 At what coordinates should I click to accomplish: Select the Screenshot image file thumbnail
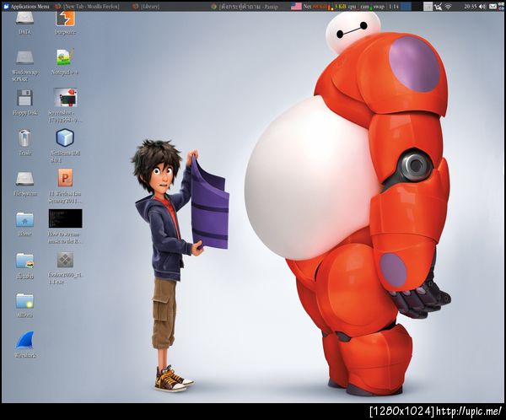pos(65,98)
